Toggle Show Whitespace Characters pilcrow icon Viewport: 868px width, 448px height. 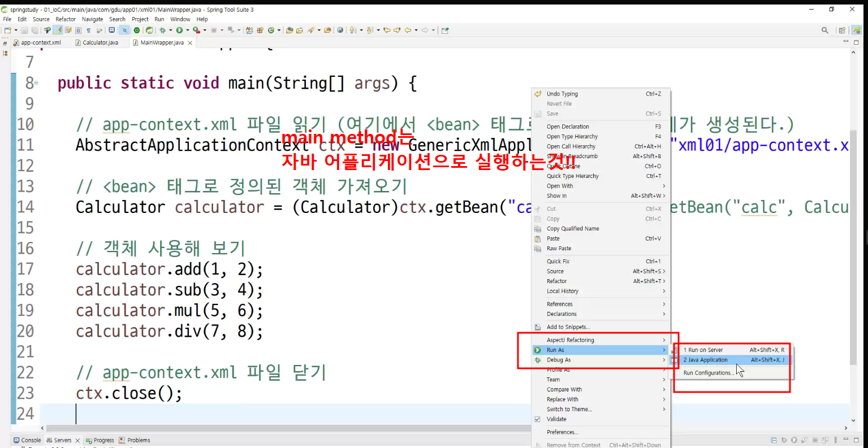click(x=88, y=30)
